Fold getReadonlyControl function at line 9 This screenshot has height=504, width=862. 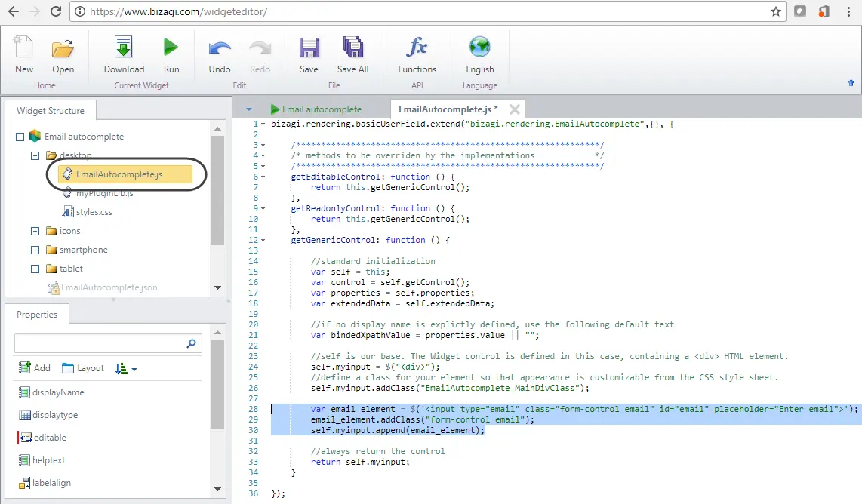tap(263, 209)
